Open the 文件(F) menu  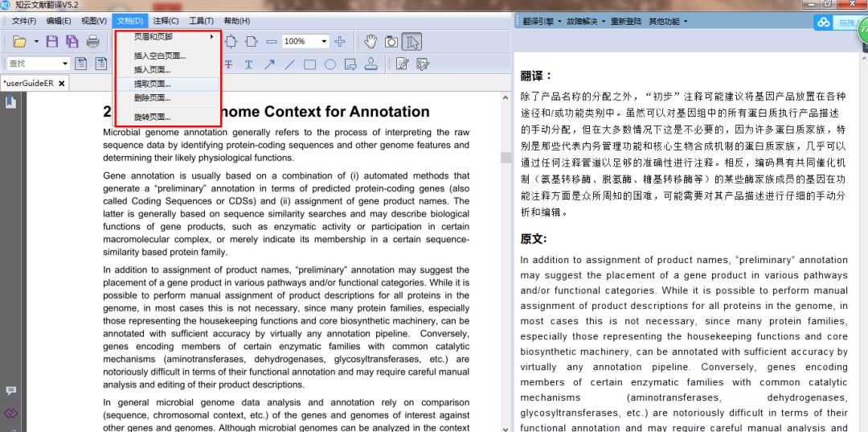pyautogui.click(x=24, y=21)
